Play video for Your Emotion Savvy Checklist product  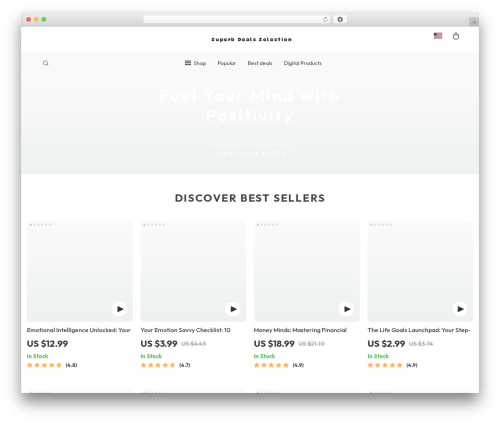click(233, 309)
